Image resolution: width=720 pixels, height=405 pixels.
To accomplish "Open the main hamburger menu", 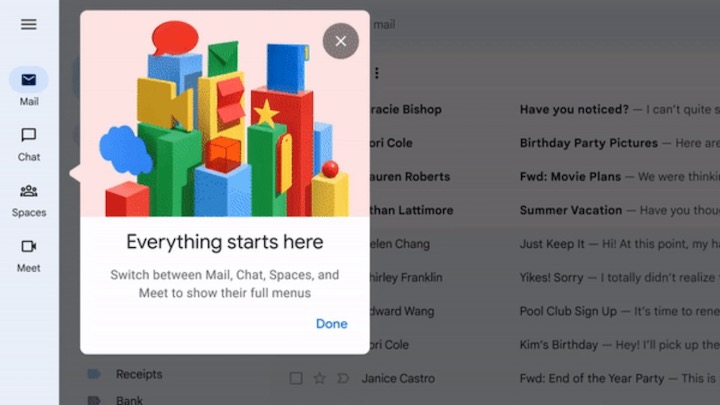I will [x=28, y=24].
